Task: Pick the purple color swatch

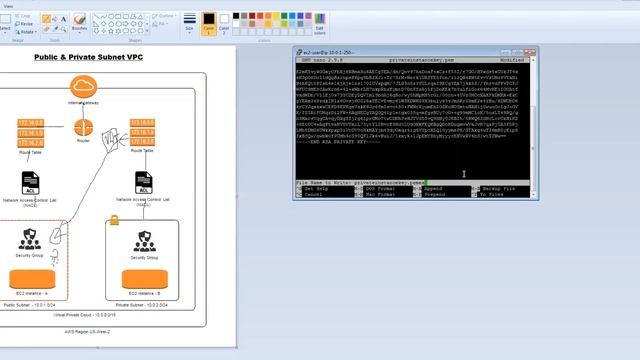Action: point(308,16)
